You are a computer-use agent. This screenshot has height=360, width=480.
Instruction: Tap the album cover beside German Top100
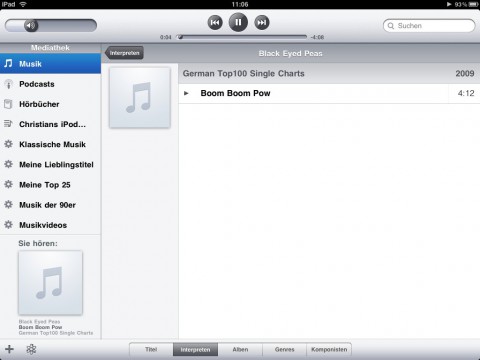point(140,97)
